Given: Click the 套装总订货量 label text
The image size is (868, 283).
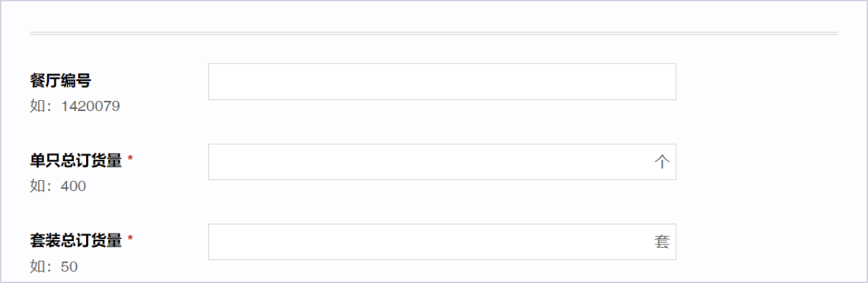Looking at the screenshot, I should click(76, 240).
